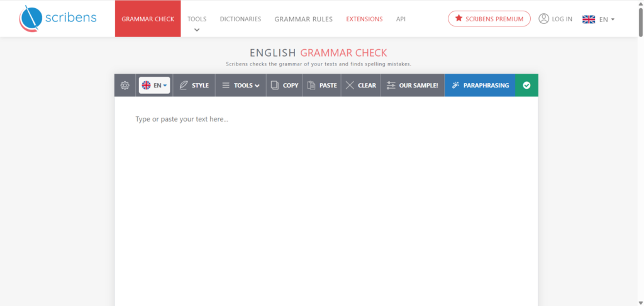Expand the editor EN language dropdown
Screen dimensions: 644x306
click(155, 86)
